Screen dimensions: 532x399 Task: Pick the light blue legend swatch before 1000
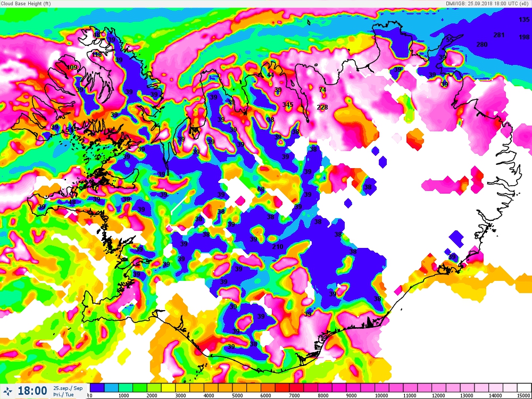[111, 387]
